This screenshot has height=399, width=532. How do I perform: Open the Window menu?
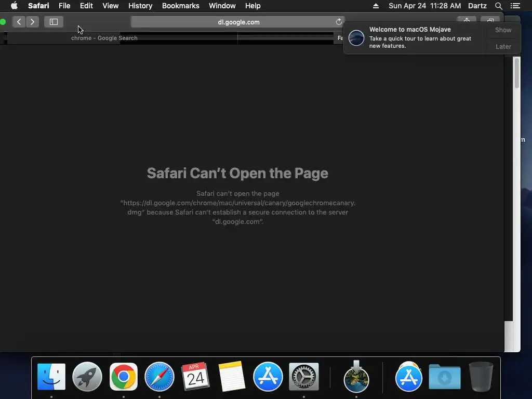point(222,6)
